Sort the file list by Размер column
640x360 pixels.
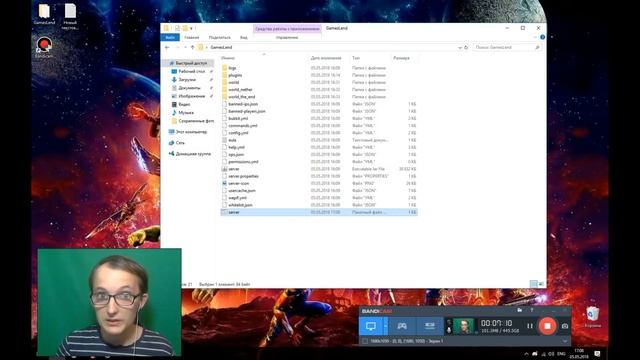point(401,58)
